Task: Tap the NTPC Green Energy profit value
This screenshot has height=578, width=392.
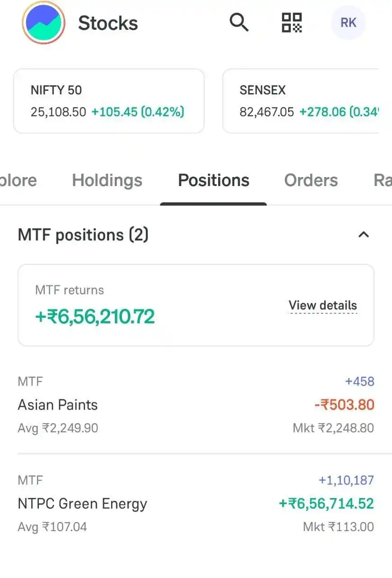Action: click(327, 503)
